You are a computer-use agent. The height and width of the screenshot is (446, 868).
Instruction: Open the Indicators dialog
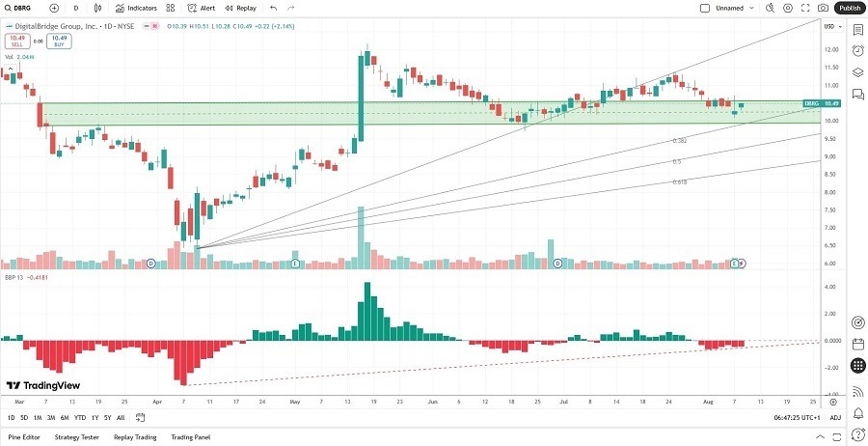(x=136, y=9)
